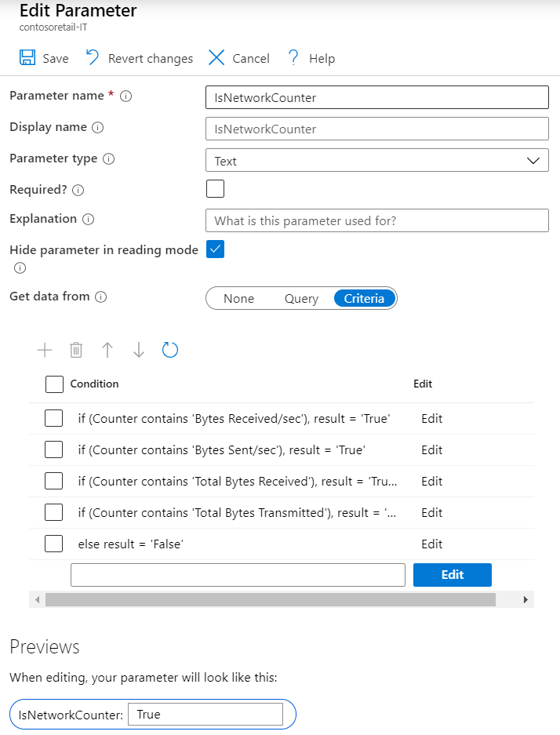The width and height of the screenshot is (560, 735).
Task: Open the Parameter type dropdown
Action: click(x=376, y=161)
